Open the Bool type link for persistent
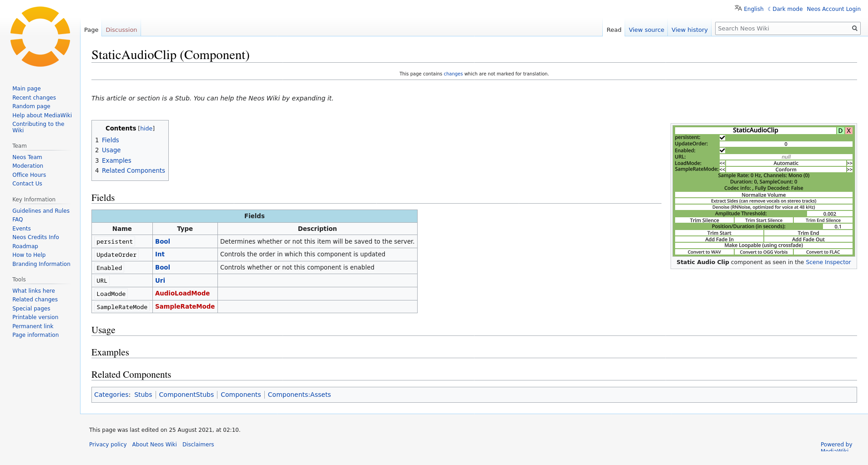868x465 pixels. 162,242
